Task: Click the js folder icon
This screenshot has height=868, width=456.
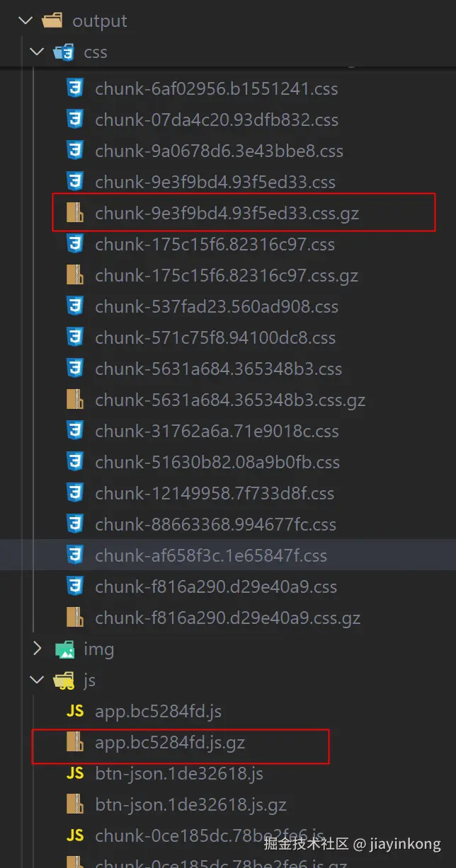Action: click(x=64, y=681)
